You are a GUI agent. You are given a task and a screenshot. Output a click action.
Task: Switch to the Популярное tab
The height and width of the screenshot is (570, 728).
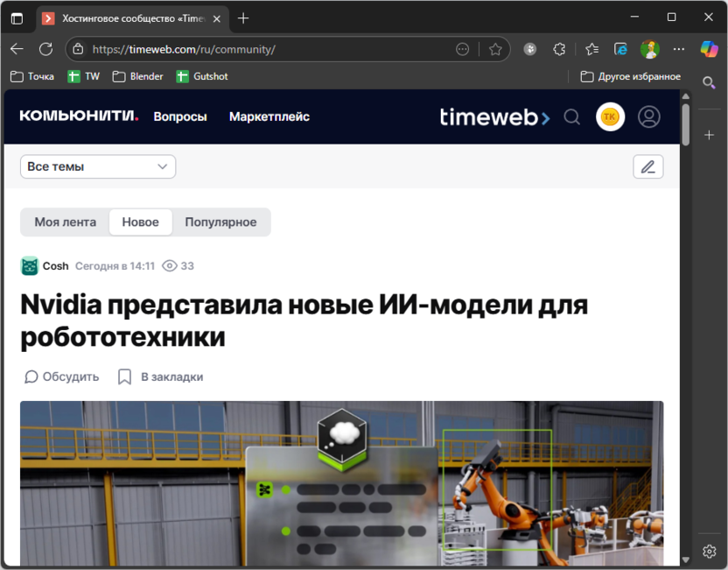[x=220, y=222]
